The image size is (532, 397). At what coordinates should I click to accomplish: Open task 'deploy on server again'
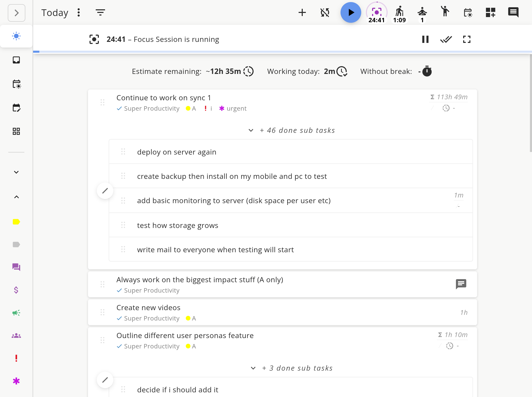click(x=177, y=152)
